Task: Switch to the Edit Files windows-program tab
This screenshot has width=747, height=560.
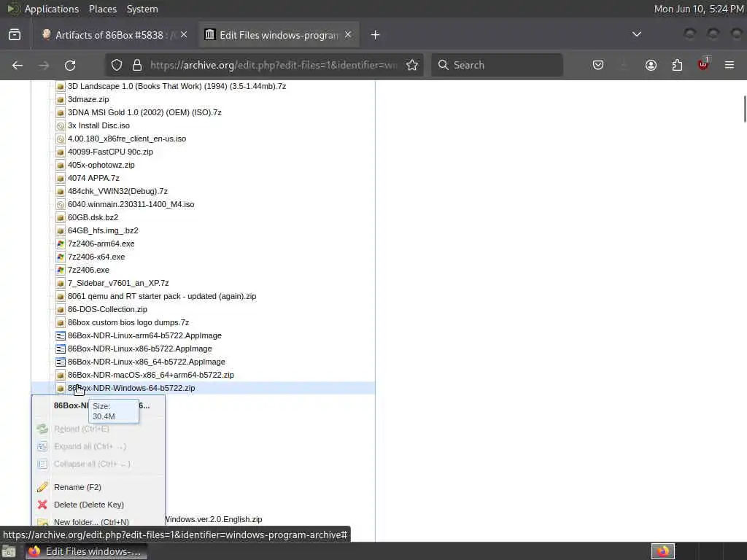Action: [279, 35]
